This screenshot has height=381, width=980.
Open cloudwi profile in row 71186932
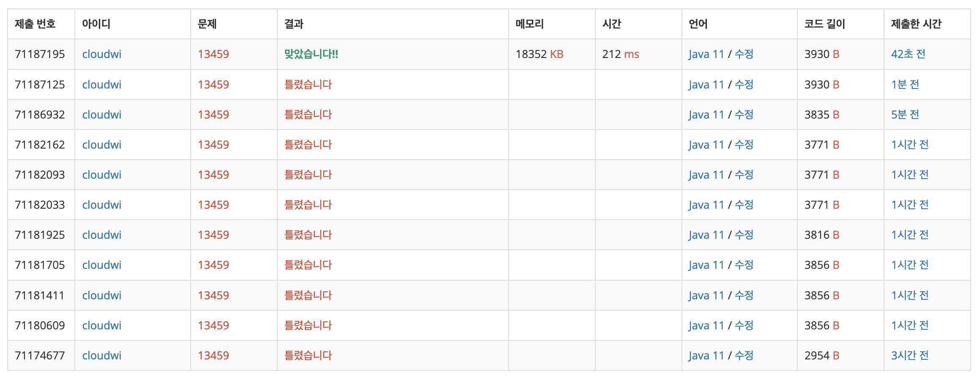pos(101,115)
